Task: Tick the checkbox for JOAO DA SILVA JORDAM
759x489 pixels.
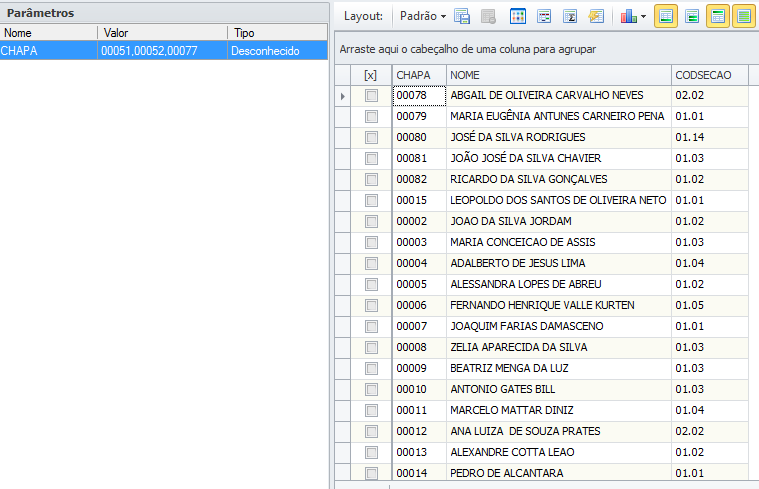Action: click(371, 221)
